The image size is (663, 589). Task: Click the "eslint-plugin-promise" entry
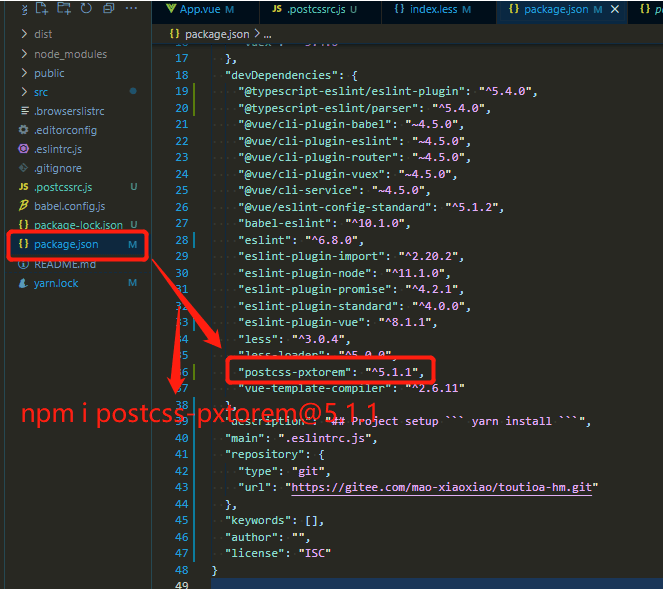tap(351, 289)
